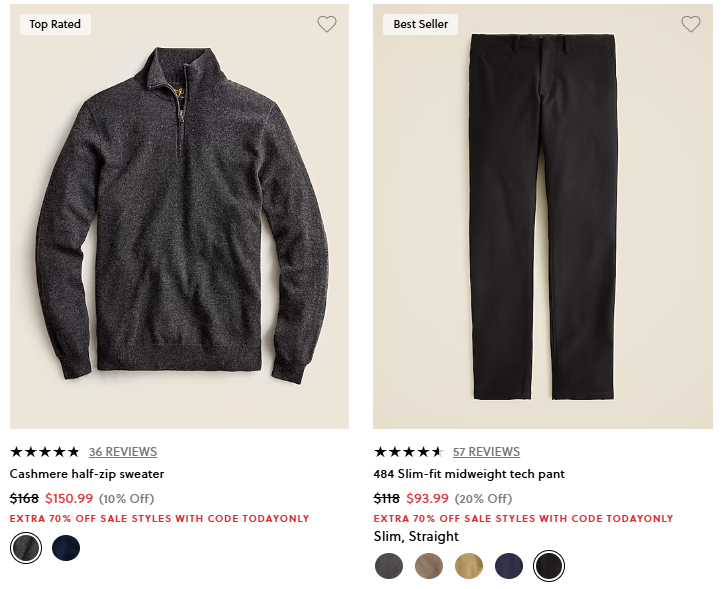Open 36 Reviews link for sweater

(x=123, y=452)
